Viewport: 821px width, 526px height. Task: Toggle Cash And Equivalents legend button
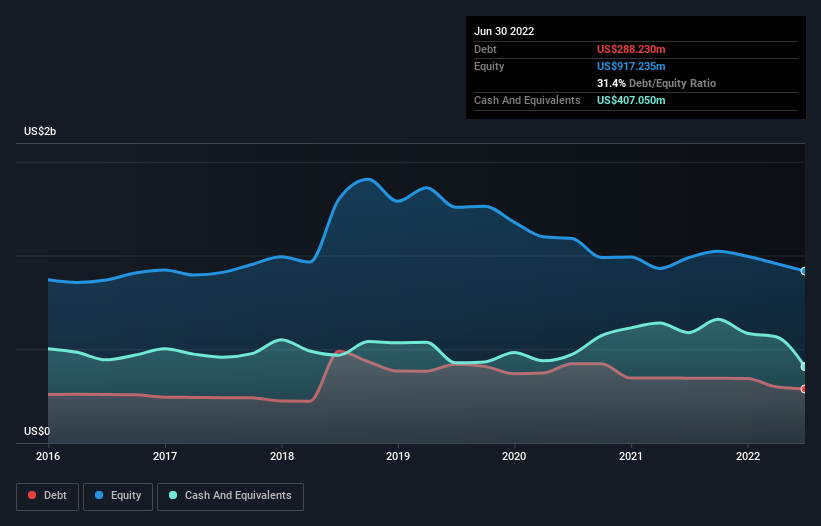pos(230,496)
